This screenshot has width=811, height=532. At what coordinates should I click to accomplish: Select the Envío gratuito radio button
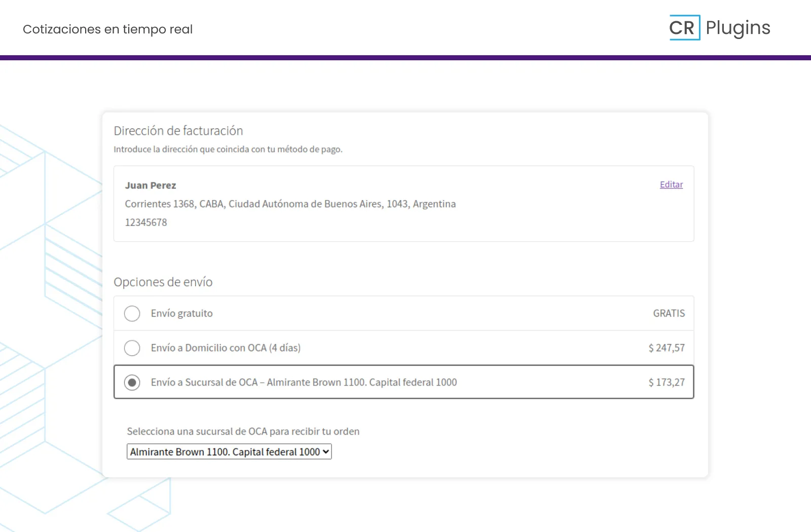(x=132, y=314)
